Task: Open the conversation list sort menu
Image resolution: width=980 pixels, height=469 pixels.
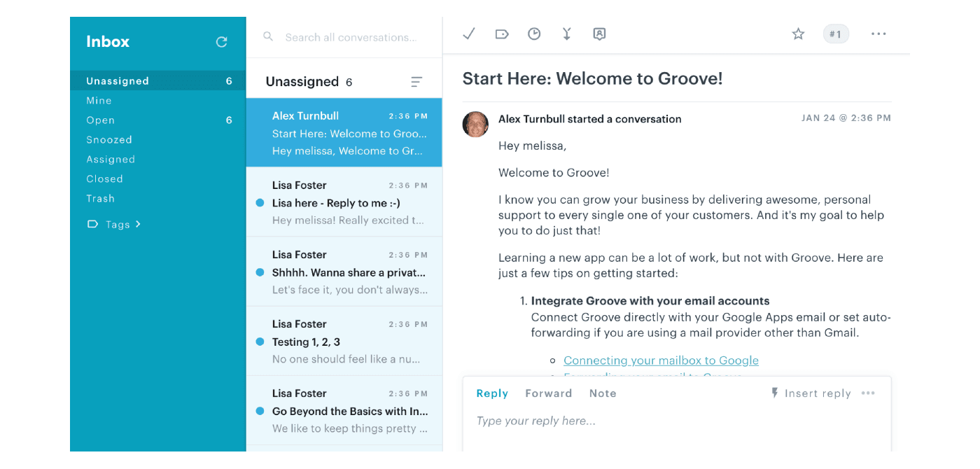Action: (x=416, y=81)
